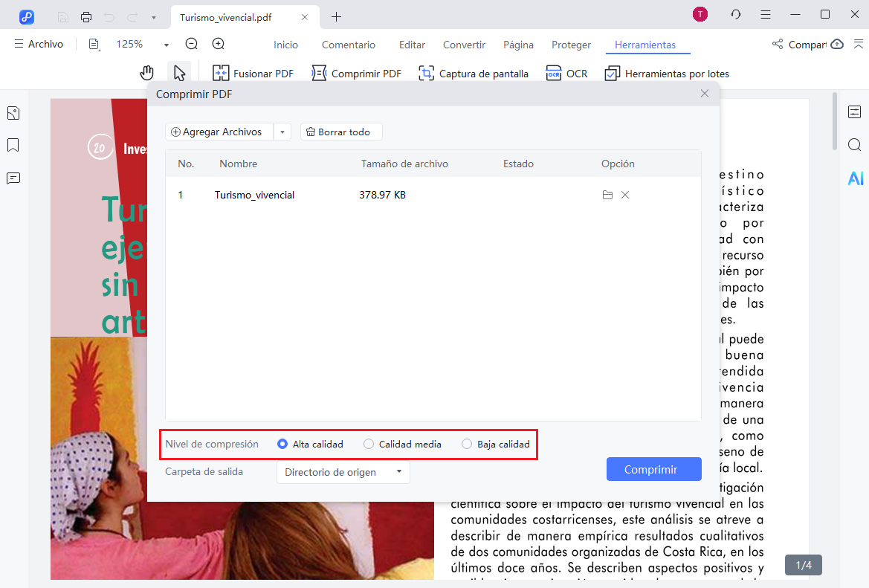Click Fusionar PDF tool

tap(253, 74)
